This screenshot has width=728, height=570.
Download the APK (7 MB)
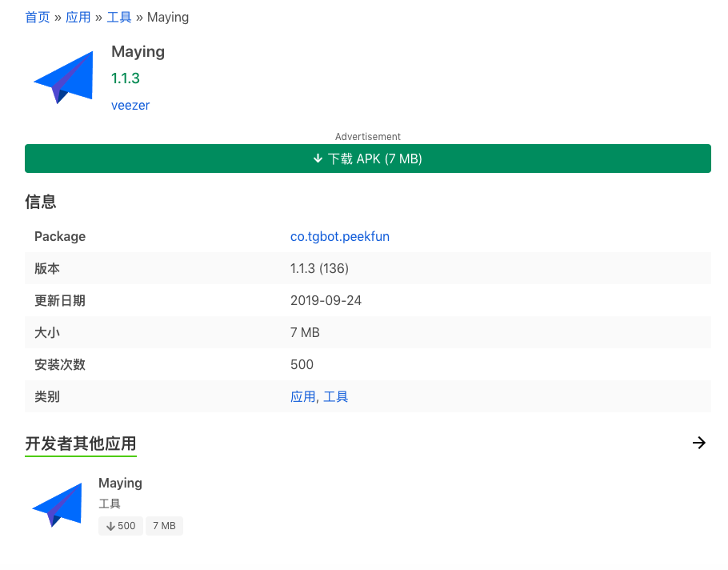(368, 159)
